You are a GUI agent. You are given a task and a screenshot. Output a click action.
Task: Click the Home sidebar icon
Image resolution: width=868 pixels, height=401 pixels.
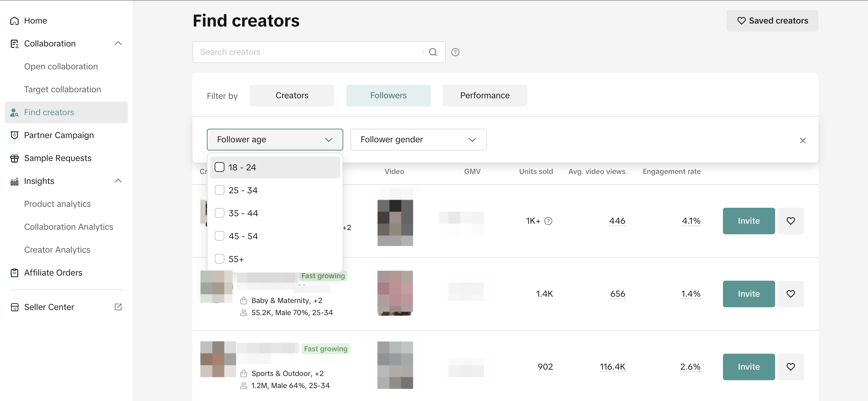tap(14, 21)
